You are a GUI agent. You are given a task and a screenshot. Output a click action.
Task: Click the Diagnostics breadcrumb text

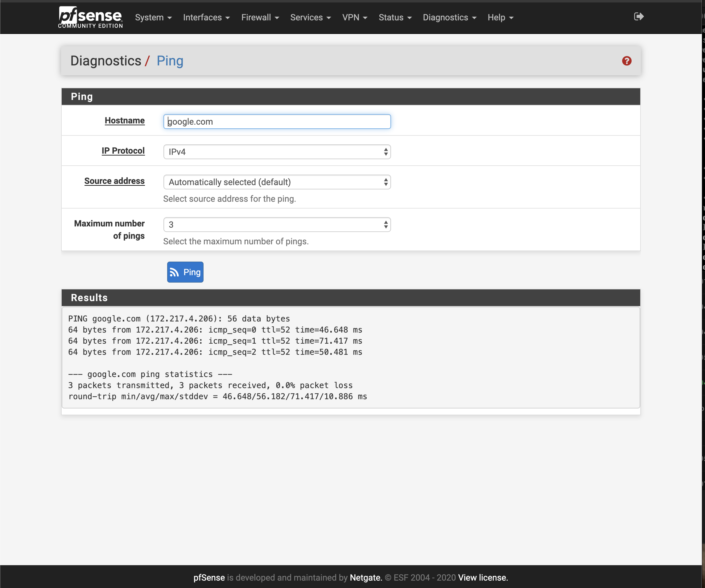pos(106,61)
